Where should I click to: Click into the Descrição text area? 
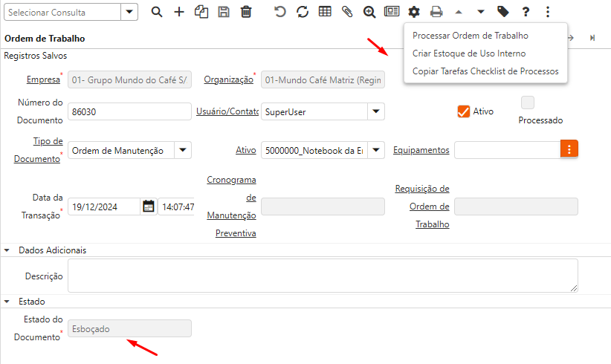pyautogui.click(x=322, y=276)
